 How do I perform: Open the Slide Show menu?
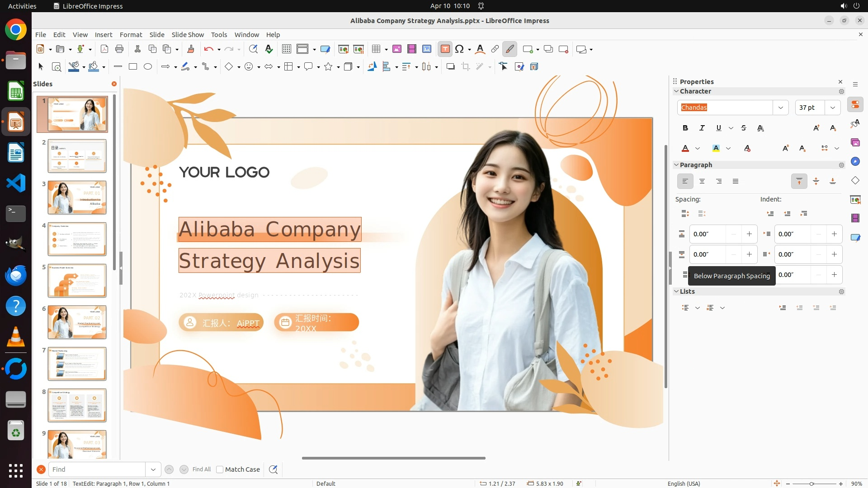point(188,35)
